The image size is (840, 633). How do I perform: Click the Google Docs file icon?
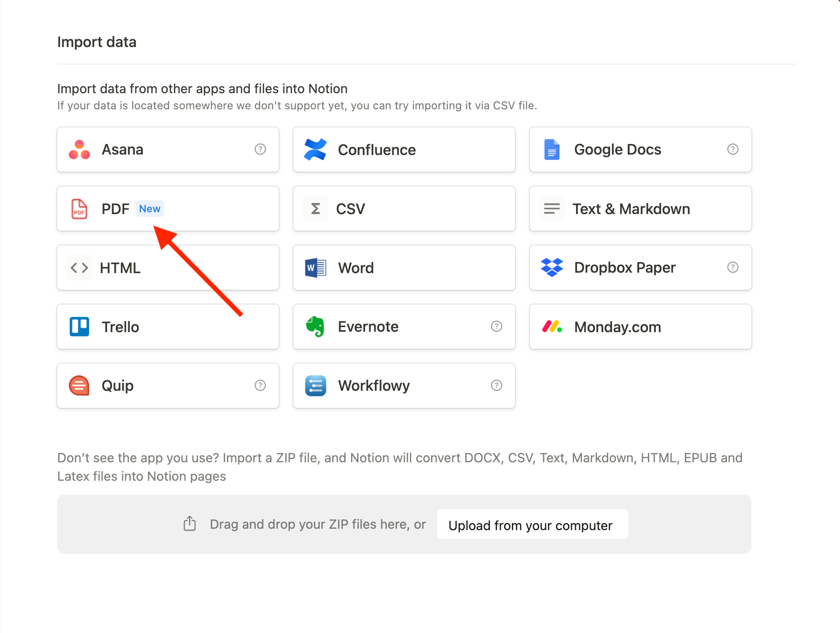(x=552, y=149)
